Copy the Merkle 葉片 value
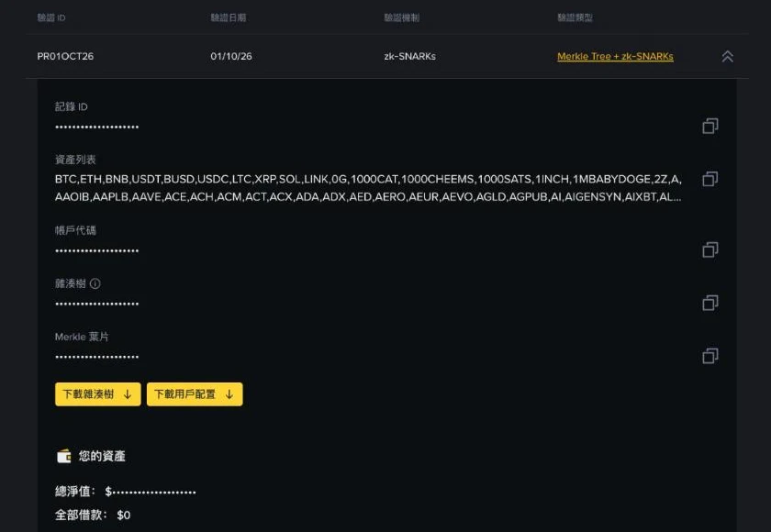Screen dimensions: 771x532 710,356
